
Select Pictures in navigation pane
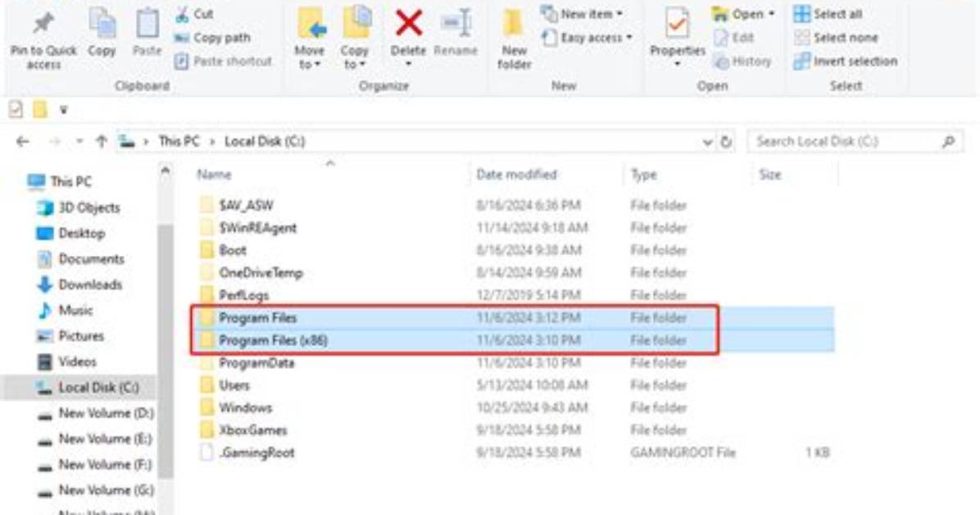click(70, 336)
